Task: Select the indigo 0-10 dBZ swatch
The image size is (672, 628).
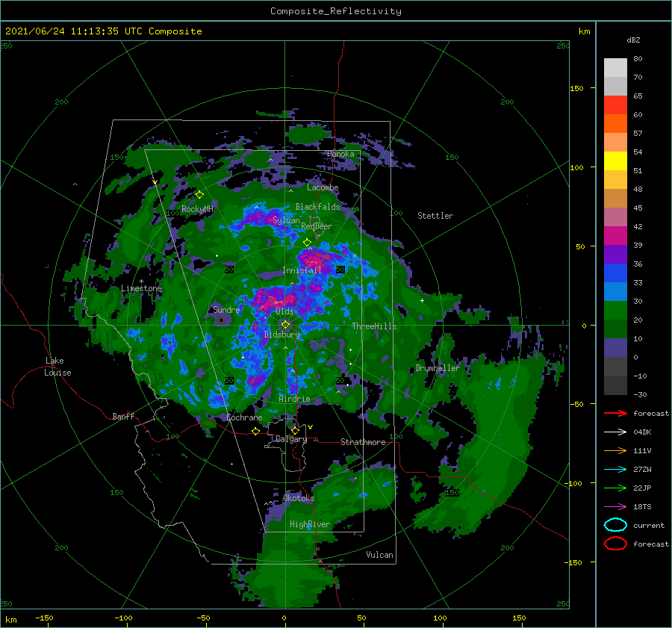Action: coord(615,348)
